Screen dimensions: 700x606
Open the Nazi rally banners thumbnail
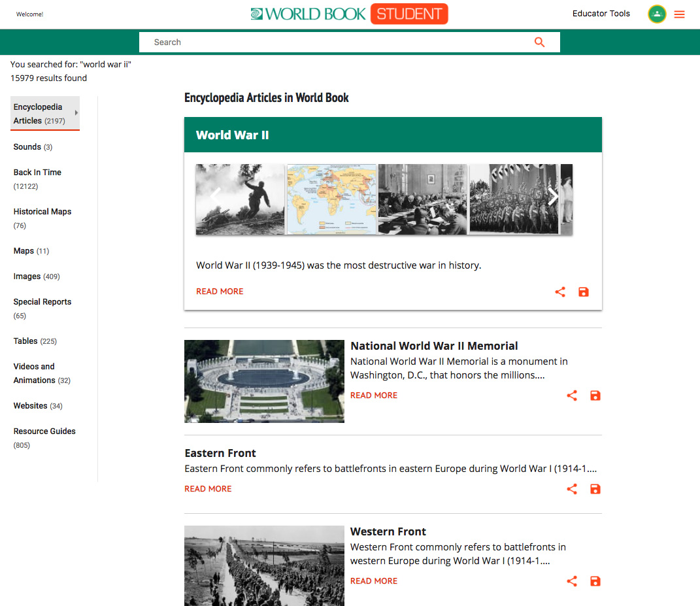[x=514, y=199]
